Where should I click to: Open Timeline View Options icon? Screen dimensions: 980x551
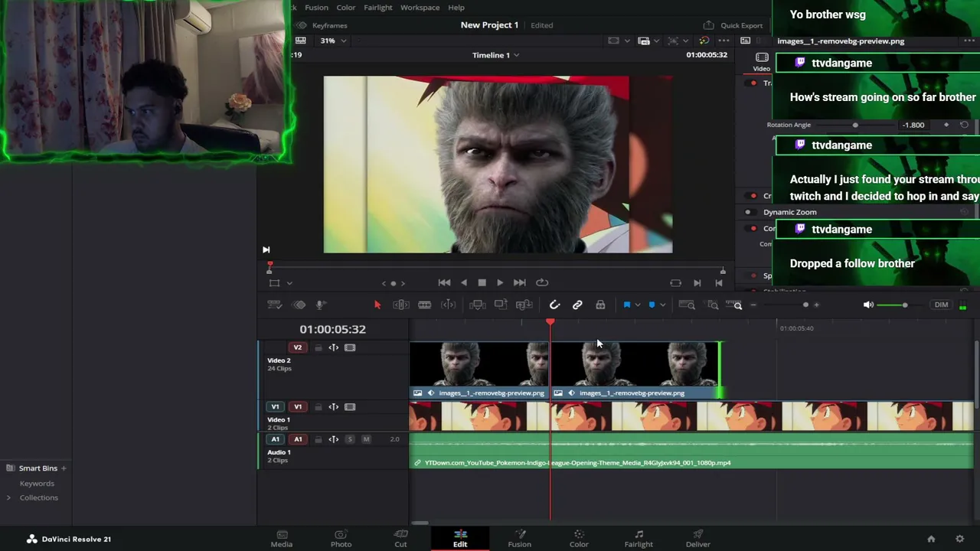274,305
